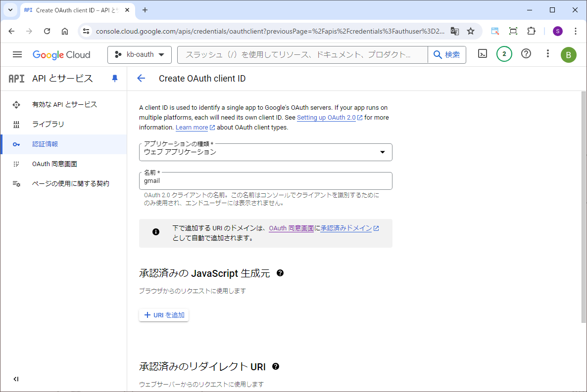The image size is (587, 392).
Task: Open notifications badge showing 2
Action: tap(504, 54)
